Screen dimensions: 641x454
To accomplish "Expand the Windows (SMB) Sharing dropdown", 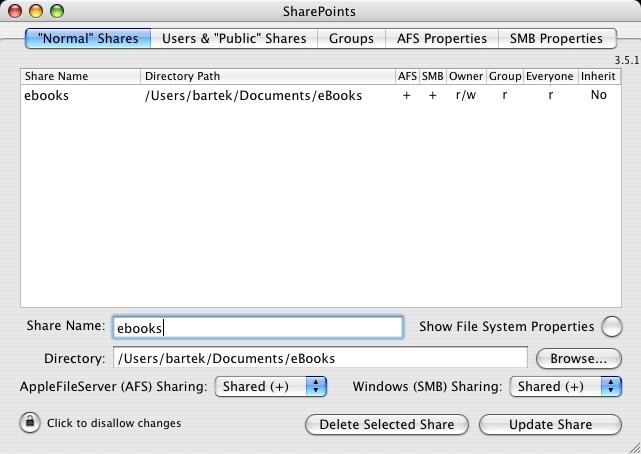I will click(x=565, y=386).
